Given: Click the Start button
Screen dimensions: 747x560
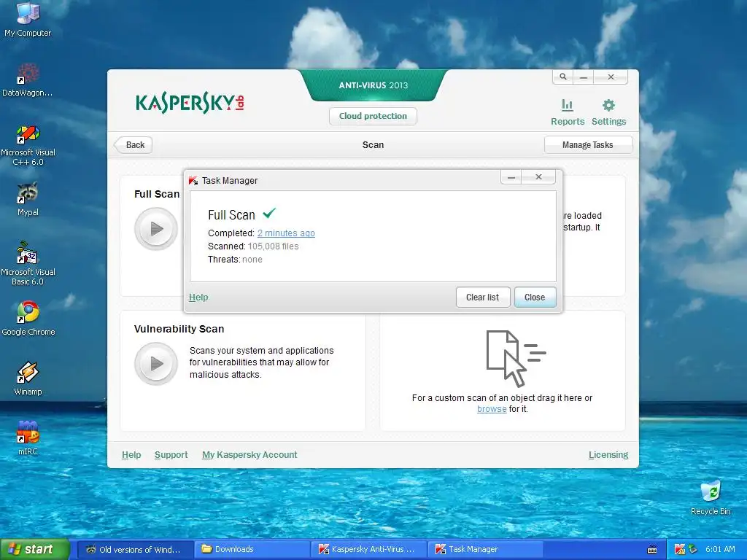Looking at the screenshot, I should tap(35, 550).
